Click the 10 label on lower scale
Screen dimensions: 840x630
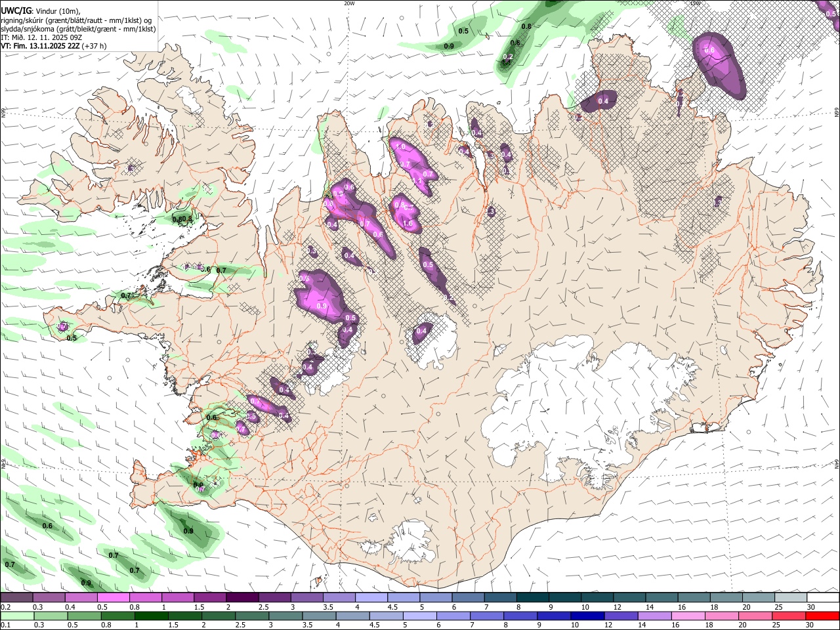coord(575,625)
